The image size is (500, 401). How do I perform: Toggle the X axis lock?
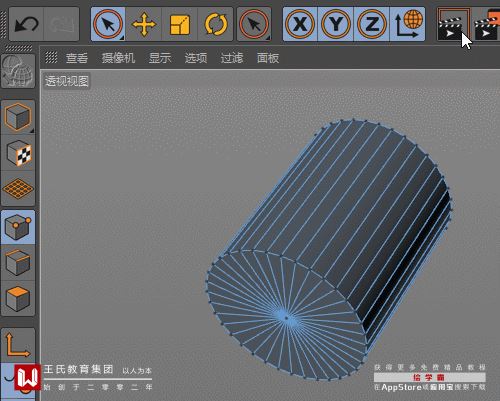[300, 24]
